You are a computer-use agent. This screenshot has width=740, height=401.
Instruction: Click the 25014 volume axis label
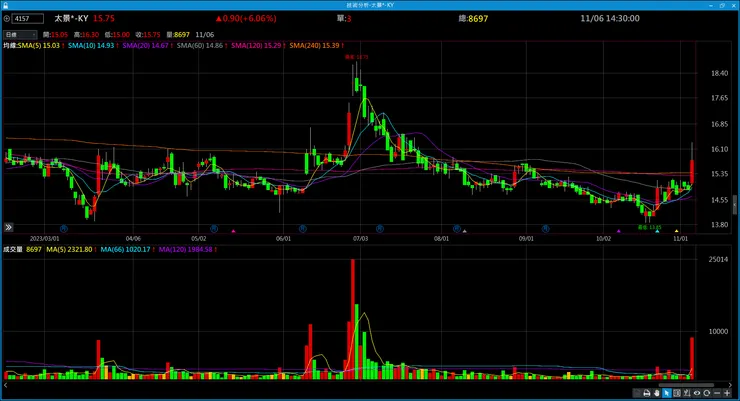[718, 259]
